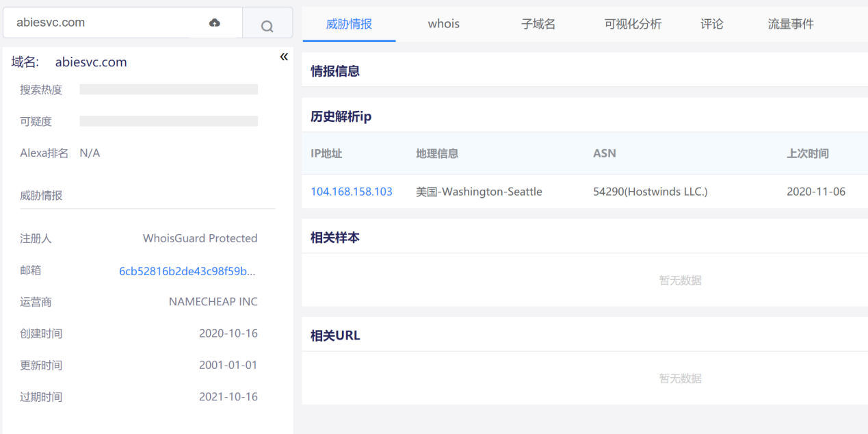Click the 上次时间 column header

(808, 153)
